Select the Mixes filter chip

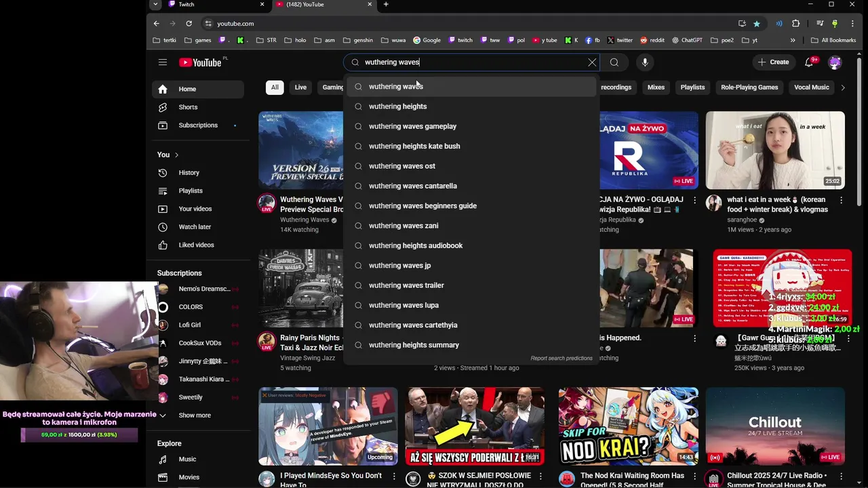656,87
